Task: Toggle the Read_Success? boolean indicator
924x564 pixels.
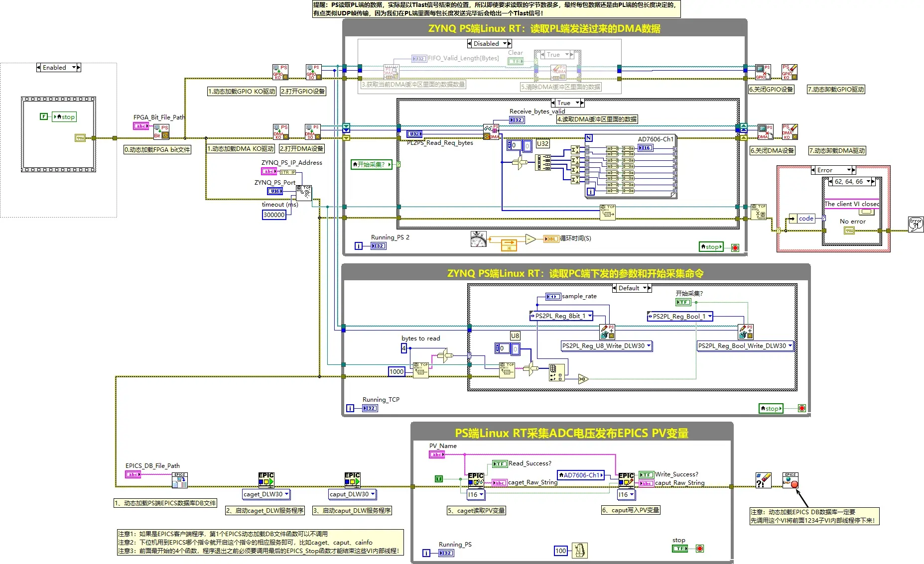Action: (500, 464)
